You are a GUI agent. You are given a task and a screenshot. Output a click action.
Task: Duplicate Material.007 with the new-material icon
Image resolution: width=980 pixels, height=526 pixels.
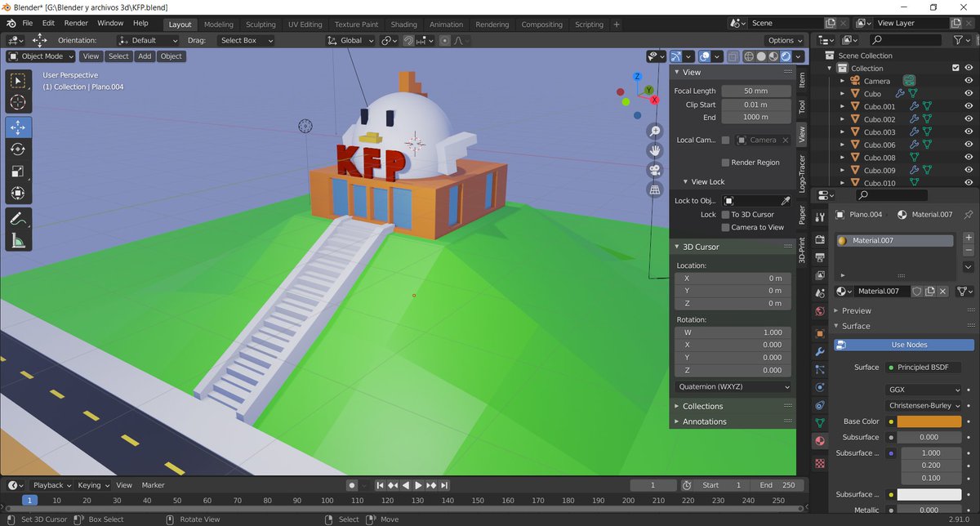coord(929,292)
